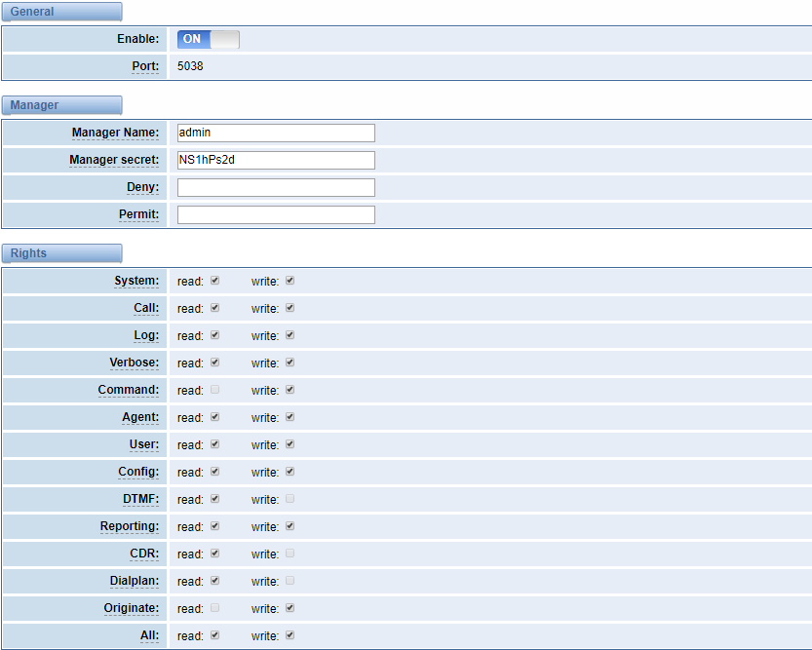This screenshot has height=650, width=812.
Task: Uncheck CDR read checkbox
Action: click(214, 554)
